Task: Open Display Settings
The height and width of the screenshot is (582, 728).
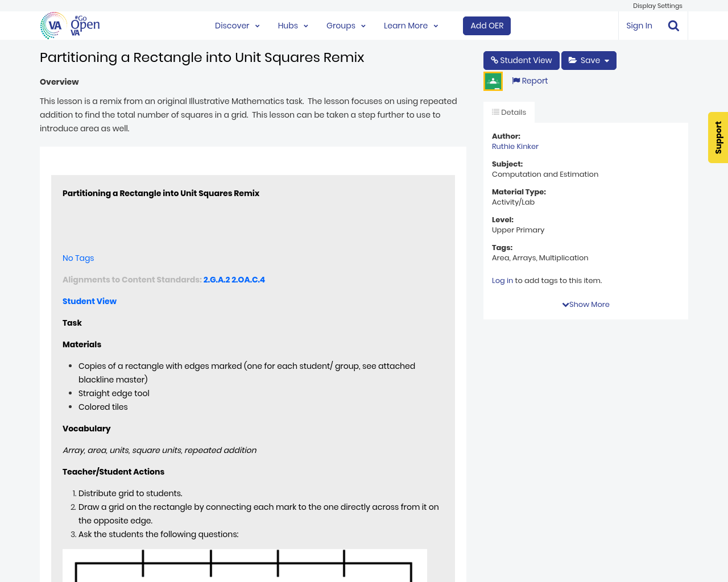Action: 657,6
